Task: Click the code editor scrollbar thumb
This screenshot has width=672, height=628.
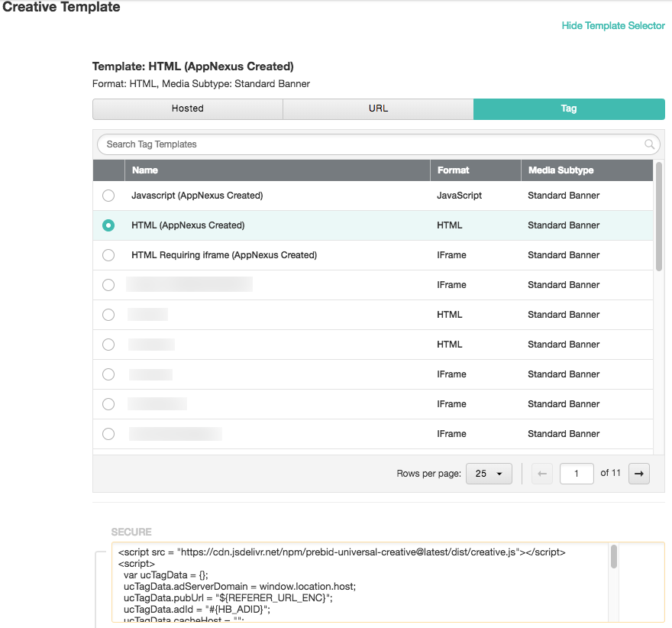Action: pyautogui.click(x=613, y=557)
